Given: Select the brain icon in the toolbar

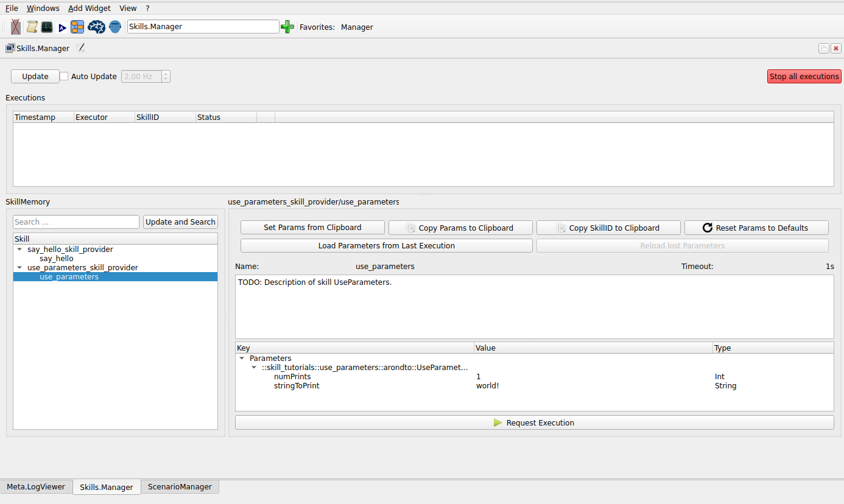Looking at the screenshot, I should click(x=96, y=27).
